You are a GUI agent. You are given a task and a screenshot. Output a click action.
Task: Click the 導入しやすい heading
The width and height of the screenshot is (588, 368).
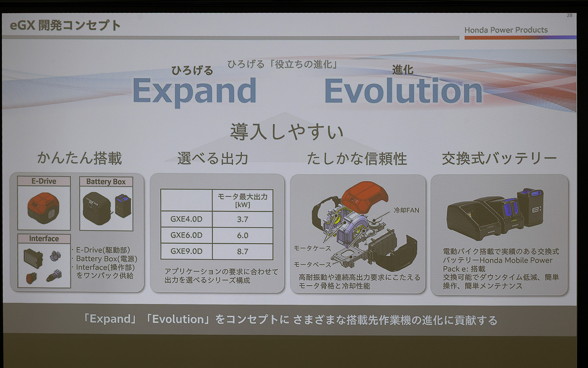coord(287,132)
